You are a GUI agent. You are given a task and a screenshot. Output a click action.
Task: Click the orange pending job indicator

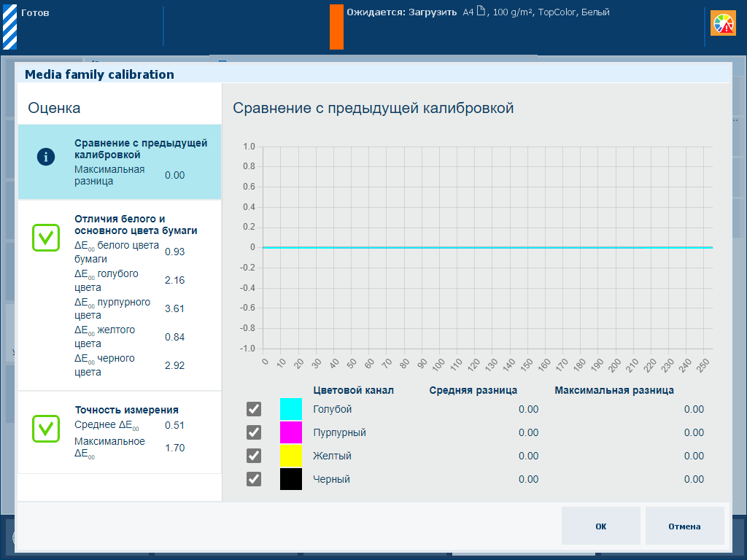click(x=336, y=27)
